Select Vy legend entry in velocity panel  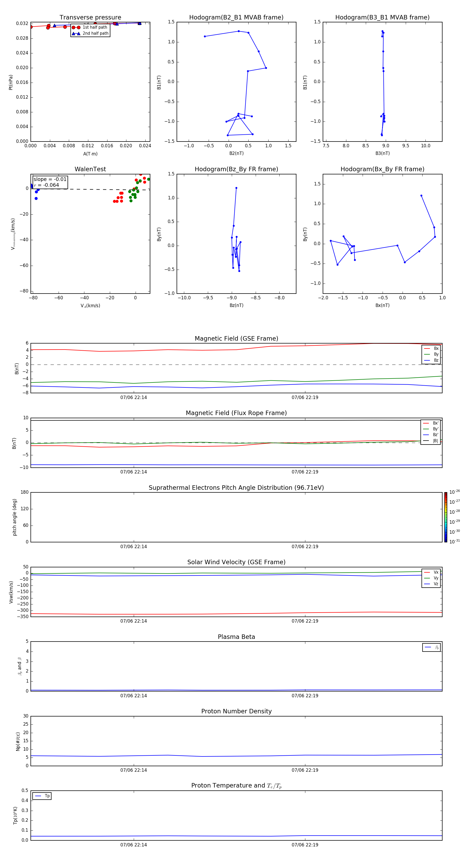coord(431,578)
